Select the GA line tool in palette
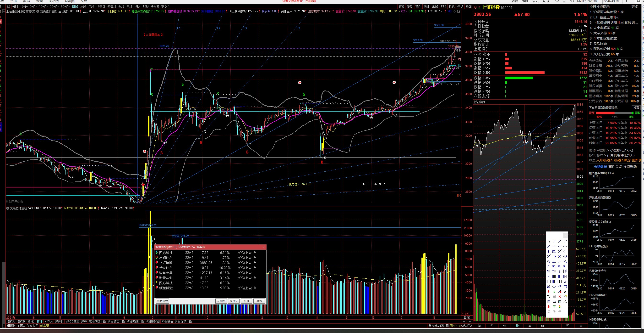Image resolution: width=644 pixels, height=333 pixels. [x=560, y=266]
